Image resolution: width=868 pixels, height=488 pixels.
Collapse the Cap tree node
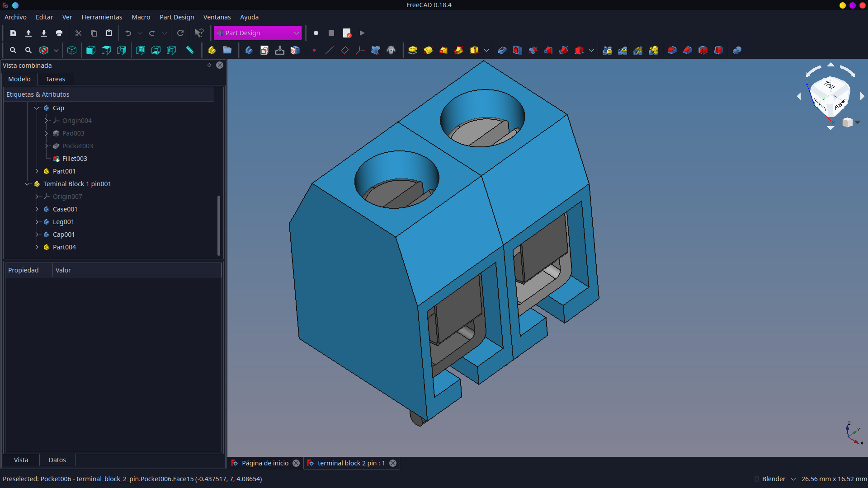click(37, 108)
